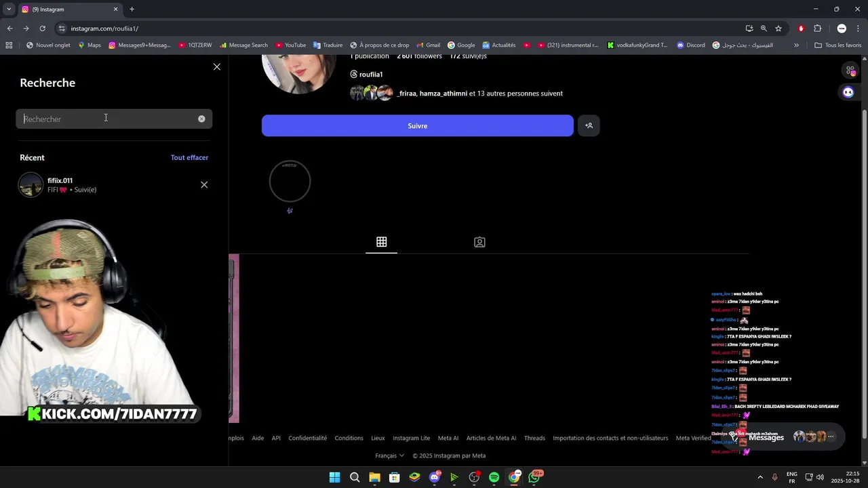Open the volume speaker tray icon
868x488 pixels.
point(820,477)
